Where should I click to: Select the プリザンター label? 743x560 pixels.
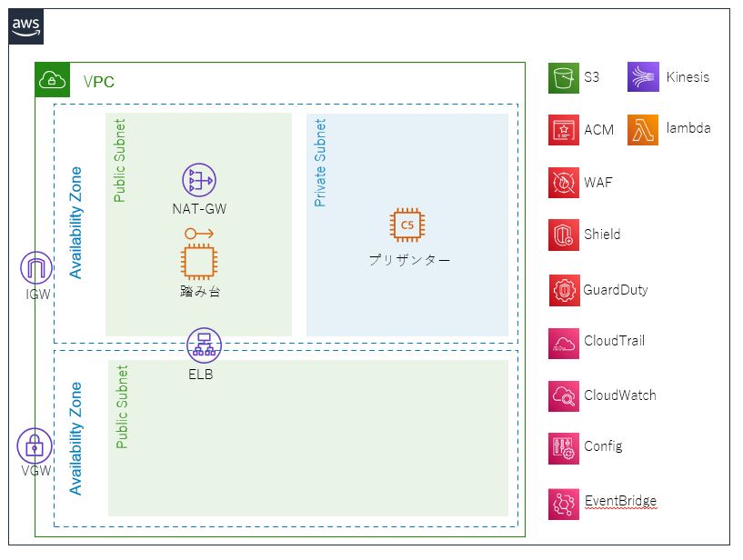tap(409, 260)
